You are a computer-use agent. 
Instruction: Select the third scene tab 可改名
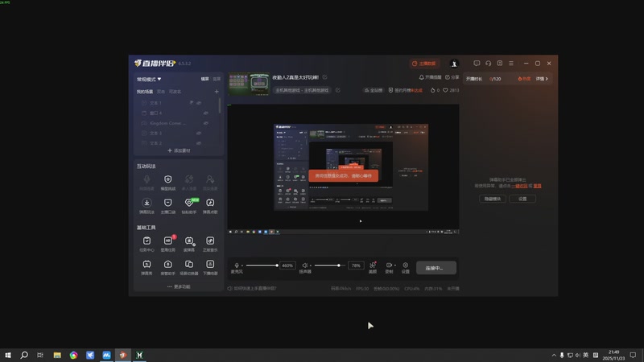pos(175,92)
